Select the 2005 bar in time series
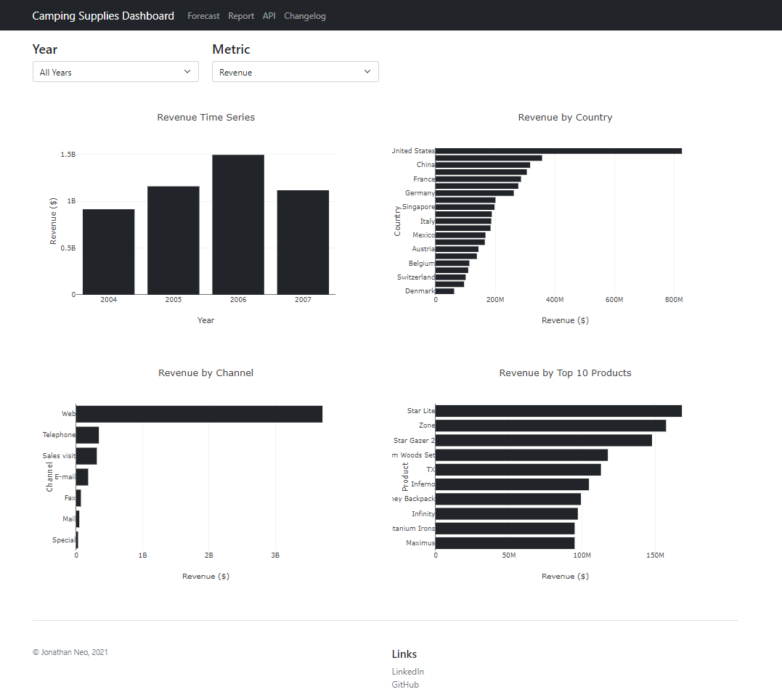Image resolution: width=782 pixels, height=700 pixels. tap(174, 240)
